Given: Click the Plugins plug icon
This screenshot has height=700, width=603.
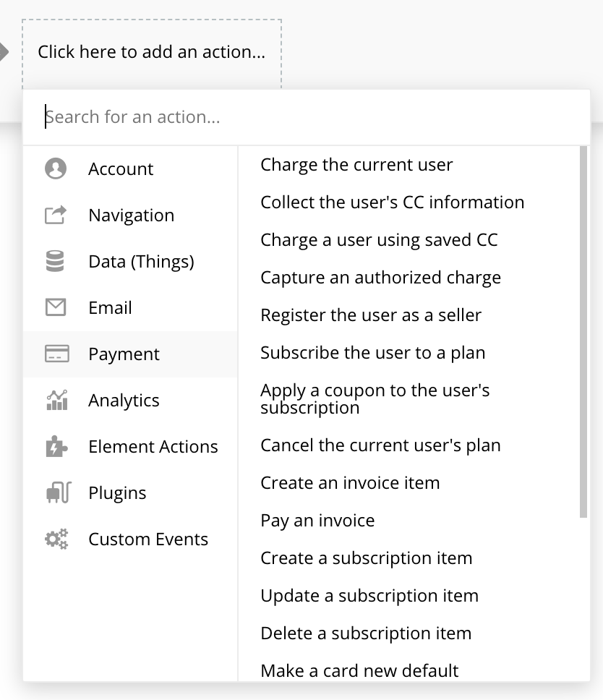Looking at the screenshot, I should click(x=59, y=492).
